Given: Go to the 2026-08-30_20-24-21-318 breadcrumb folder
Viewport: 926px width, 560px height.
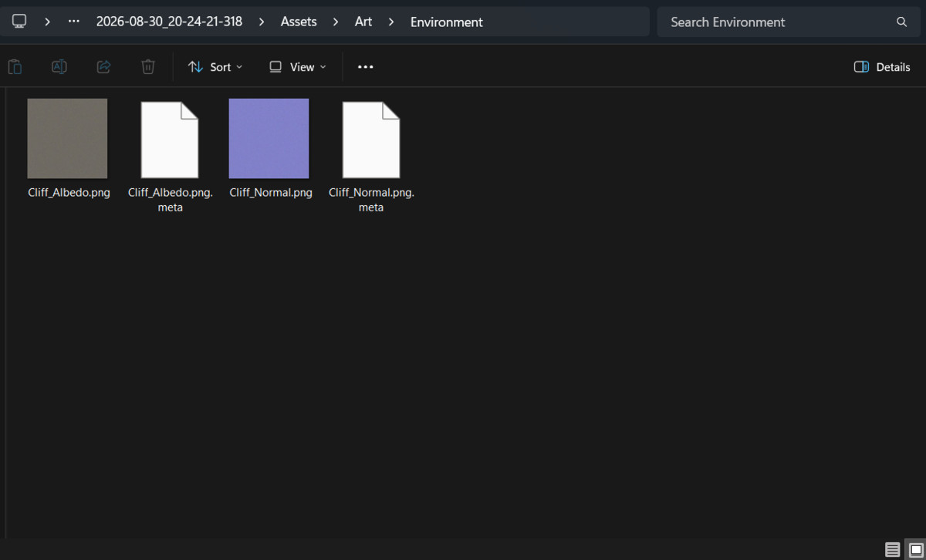Looking at the screenshot, I should 169,22.
